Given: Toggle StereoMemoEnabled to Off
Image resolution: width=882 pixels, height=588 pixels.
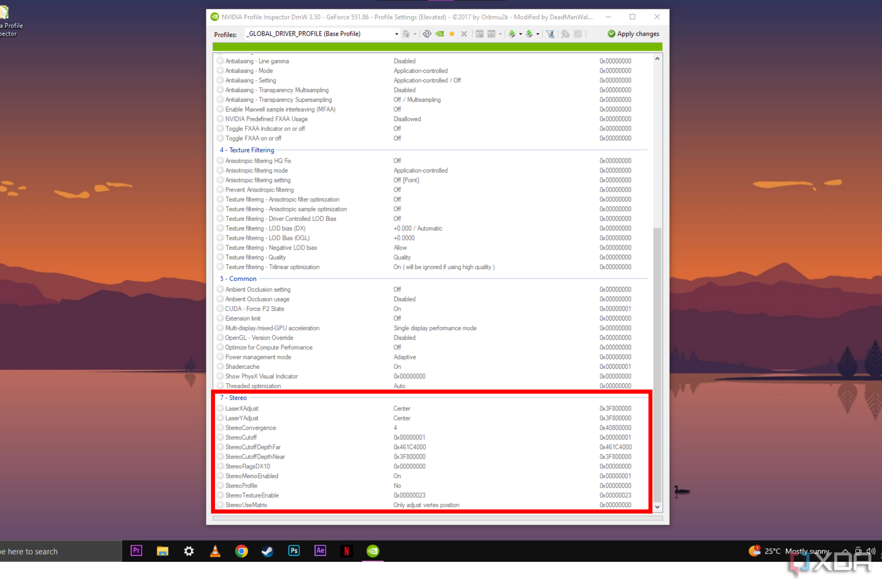Looking at the screenshot, I should (x=397, y=476).
